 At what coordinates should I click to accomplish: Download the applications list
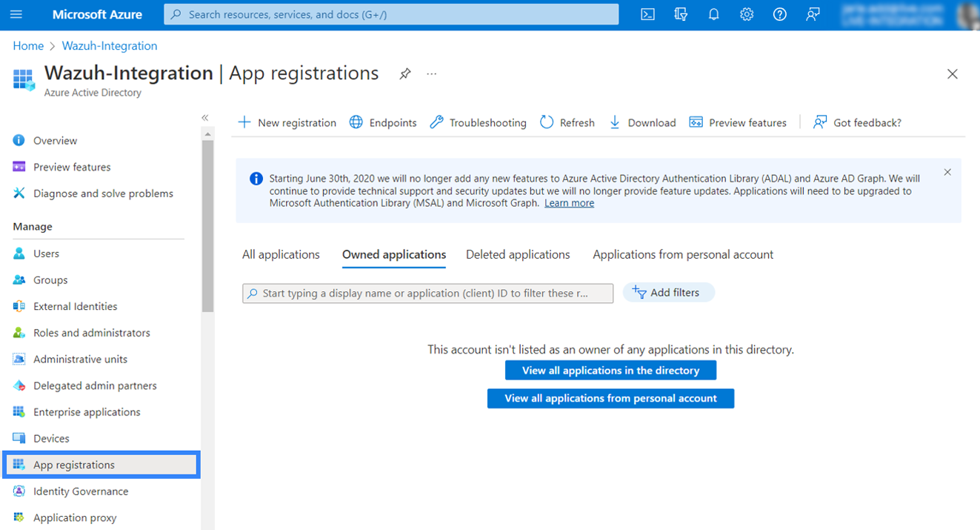pos(642,122)
